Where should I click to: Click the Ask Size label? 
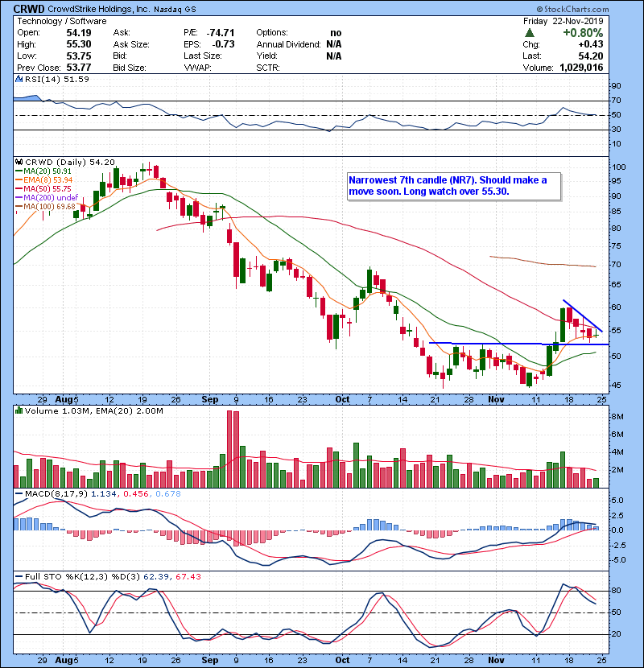[x=131, y=44]
